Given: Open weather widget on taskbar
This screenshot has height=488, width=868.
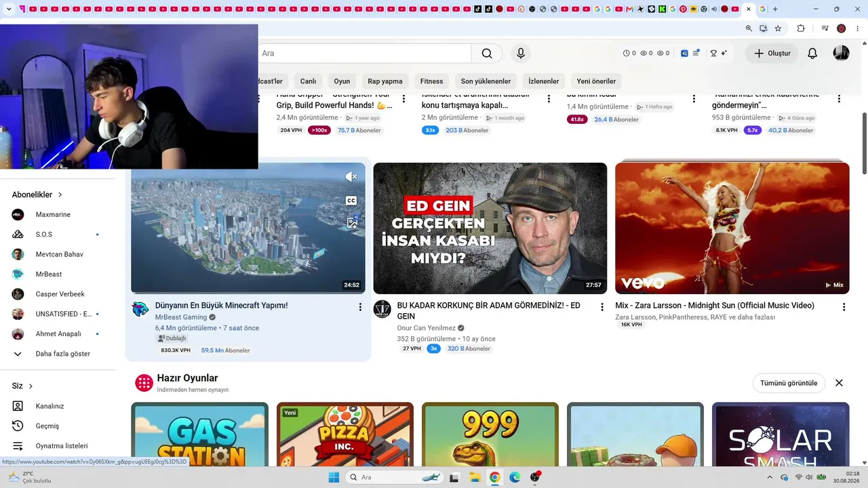Looking at the screenshot, I should [28, 477].
